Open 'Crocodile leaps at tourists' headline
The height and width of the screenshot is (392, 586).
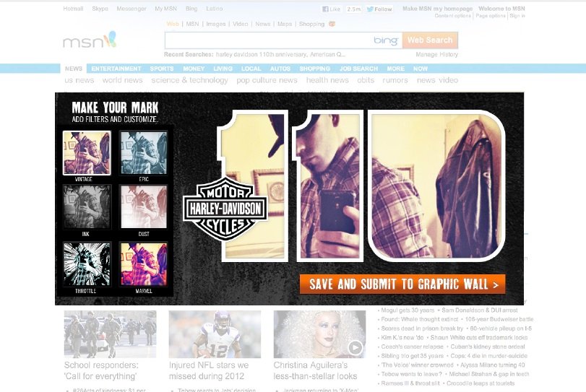pyautogui.click(x=481, y=383)
